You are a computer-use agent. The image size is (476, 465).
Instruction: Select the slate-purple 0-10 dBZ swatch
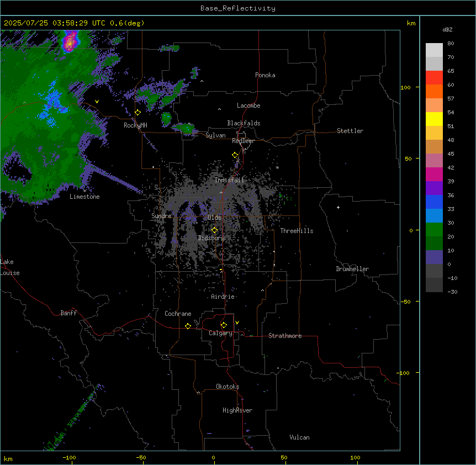tap(434, 257)
